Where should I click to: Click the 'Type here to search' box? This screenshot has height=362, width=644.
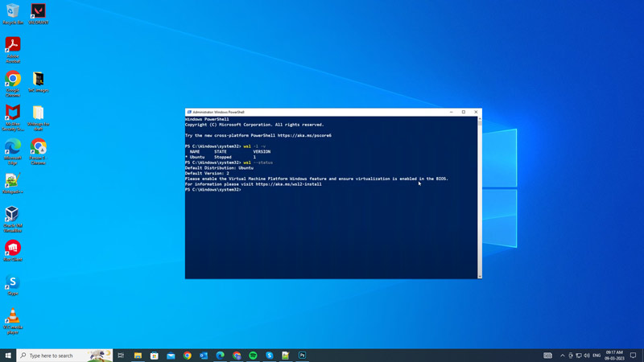(x=65, y=356)
